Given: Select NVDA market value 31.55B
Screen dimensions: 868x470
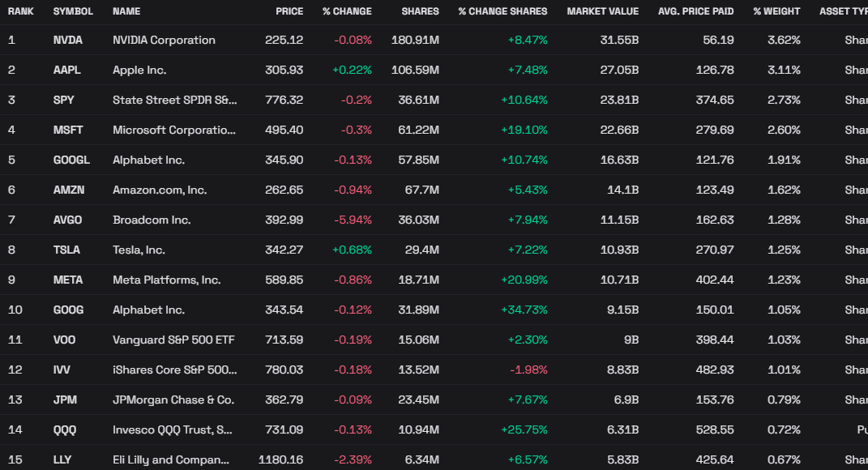Looking at the screenshot, I should pos(619,40).
